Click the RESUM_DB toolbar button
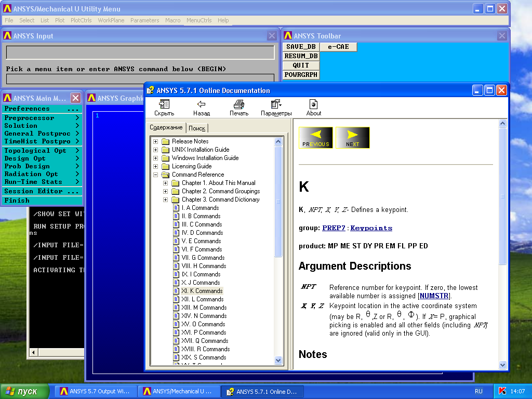 (x=301, y=56)
